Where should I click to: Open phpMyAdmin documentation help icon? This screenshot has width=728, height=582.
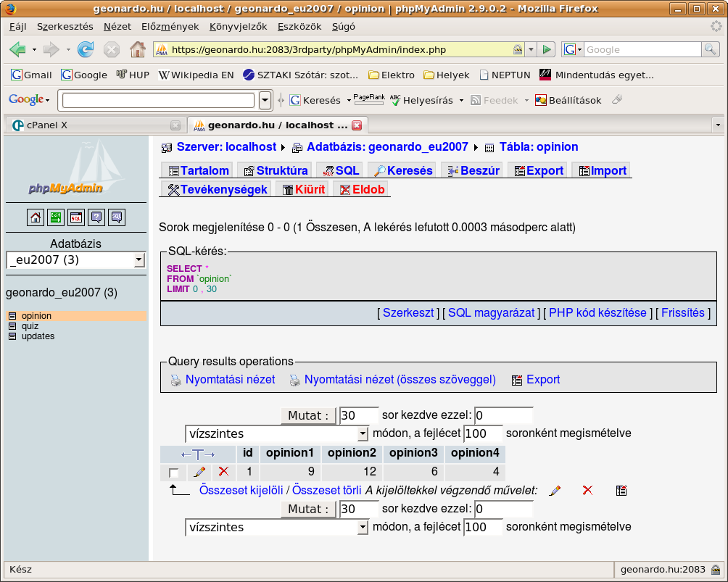tap(96, 217)
